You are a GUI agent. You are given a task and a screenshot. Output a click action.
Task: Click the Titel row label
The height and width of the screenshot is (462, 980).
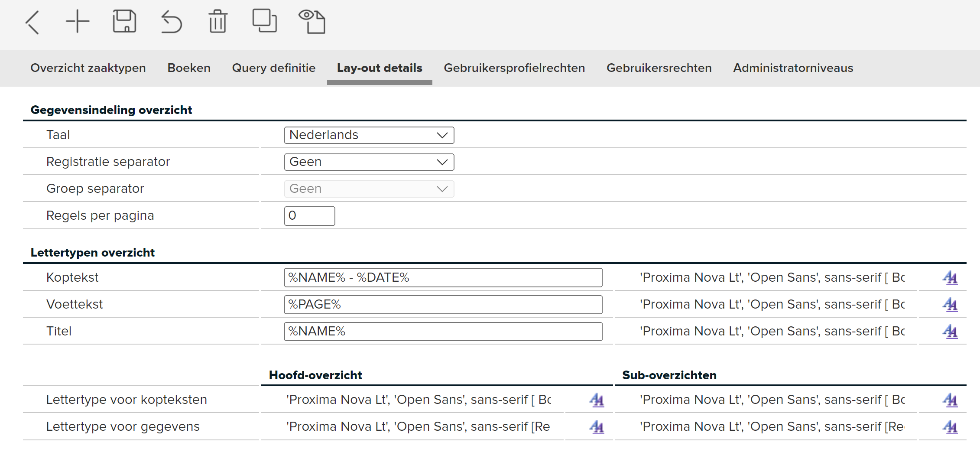point(59,332)
